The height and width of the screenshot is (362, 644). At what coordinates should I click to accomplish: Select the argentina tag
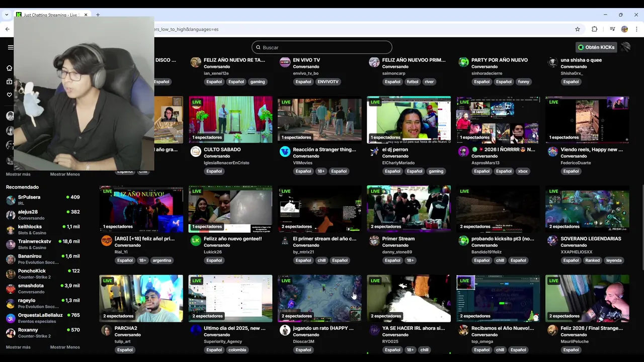pos(162,260)
